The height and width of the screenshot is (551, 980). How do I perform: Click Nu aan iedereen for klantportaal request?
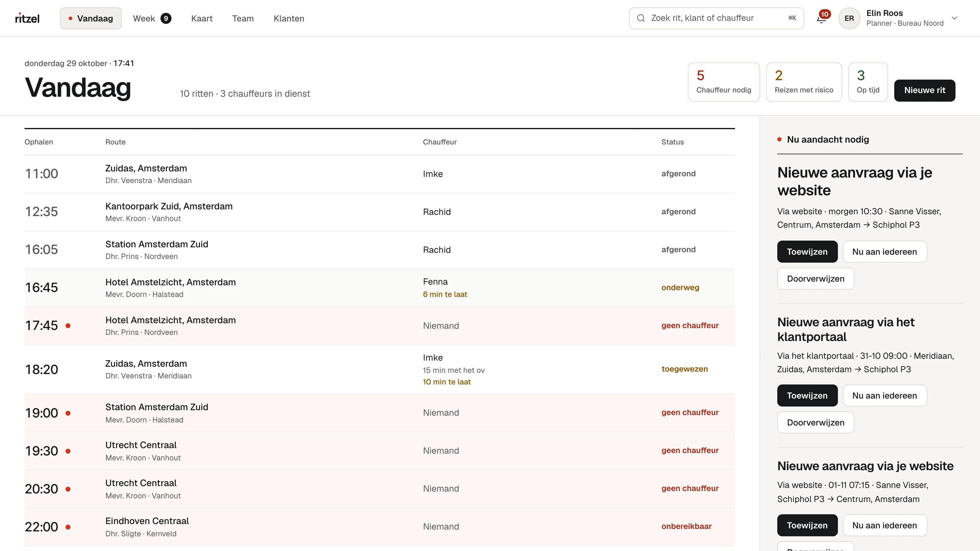(x=884, y=395)
